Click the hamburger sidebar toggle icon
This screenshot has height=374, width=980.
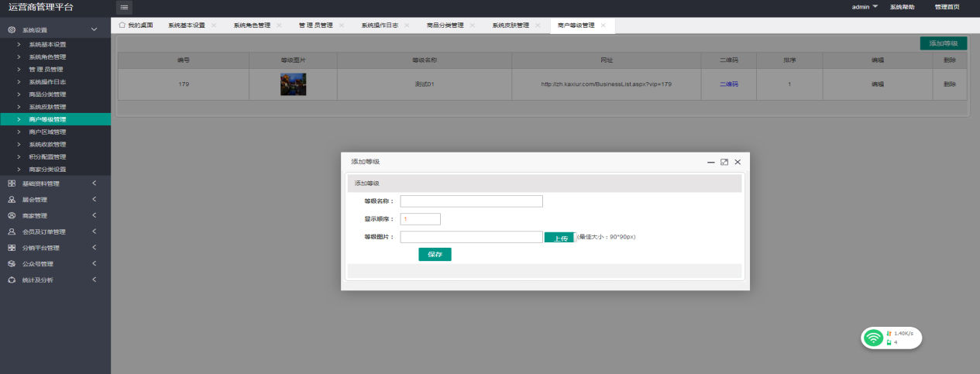click(124, 7)
